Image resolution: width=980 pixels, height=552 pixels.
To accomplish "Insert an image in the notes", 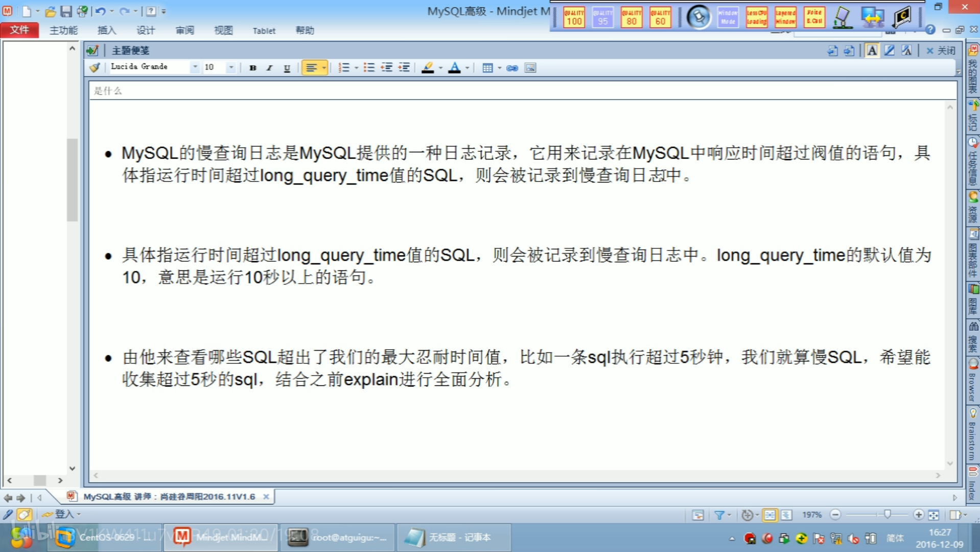I will click(530, 67).
